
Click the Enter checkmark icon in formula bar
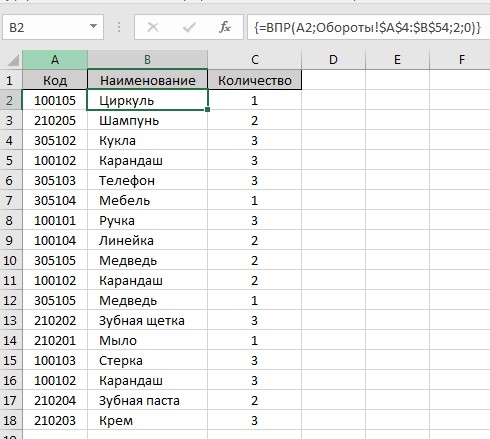click(x=189, y=27)
